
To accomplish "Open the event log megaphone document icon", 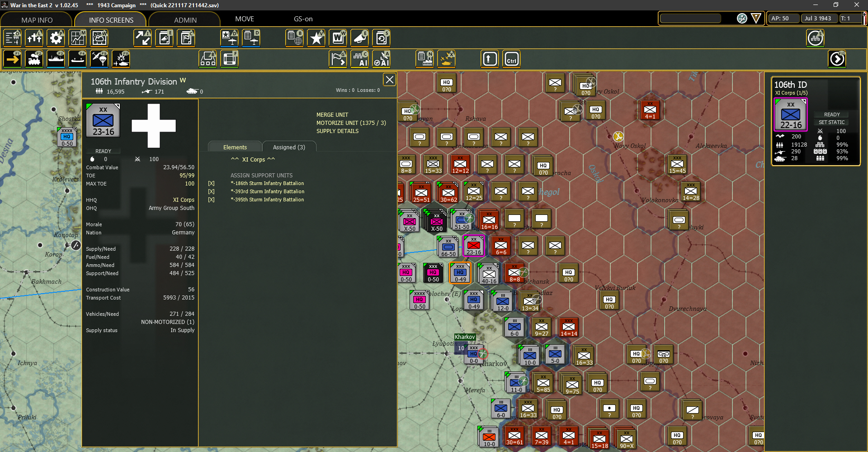I will [x=165, y=38].
